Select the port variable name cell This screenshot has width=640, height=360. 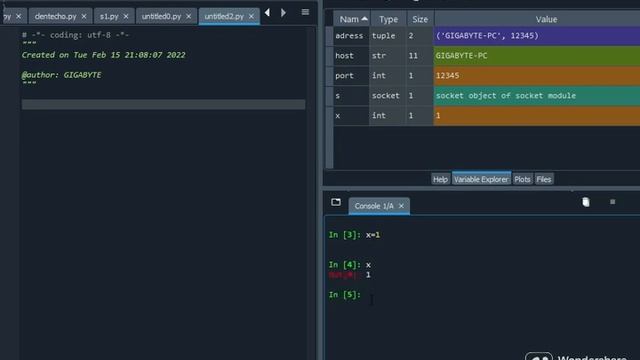pos(351,76)
